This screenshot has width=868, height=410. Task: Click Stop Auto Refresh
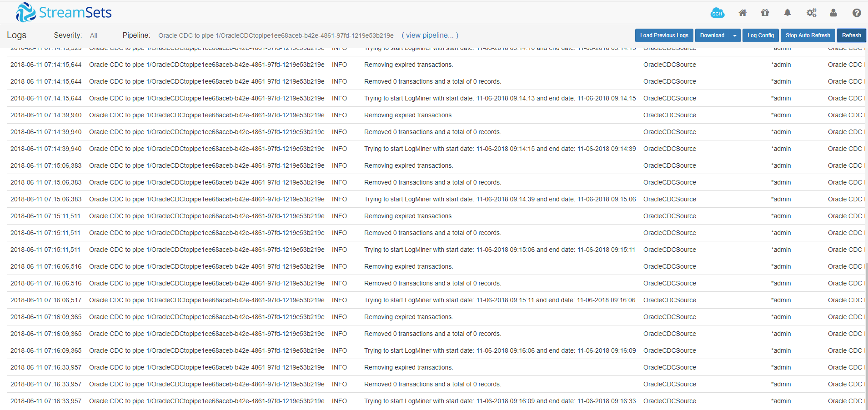click(x=808, y=35)
